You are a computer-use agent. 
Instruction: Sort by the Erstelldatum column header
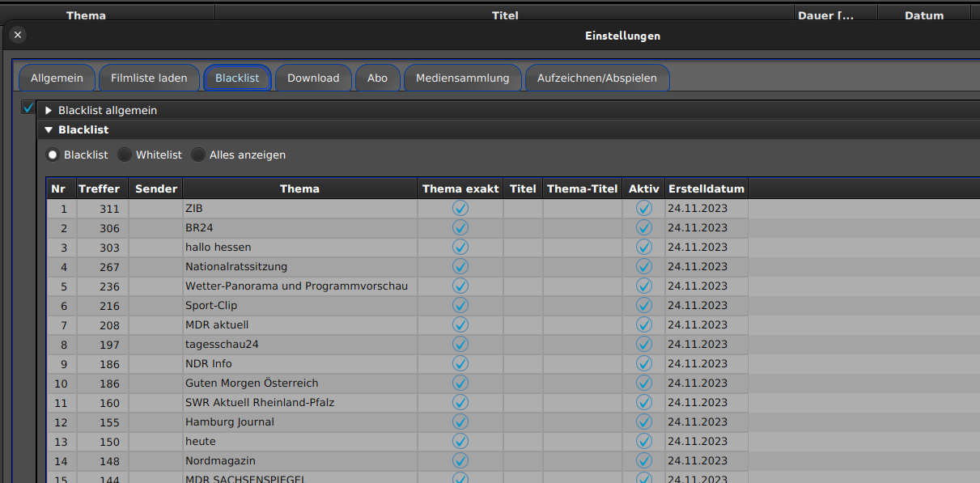coord(706,189)
